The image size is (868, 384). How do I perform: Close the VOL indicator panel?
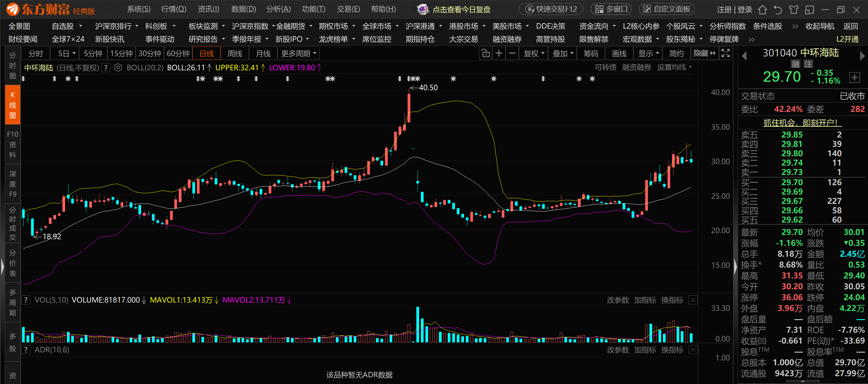click(693, 300)
